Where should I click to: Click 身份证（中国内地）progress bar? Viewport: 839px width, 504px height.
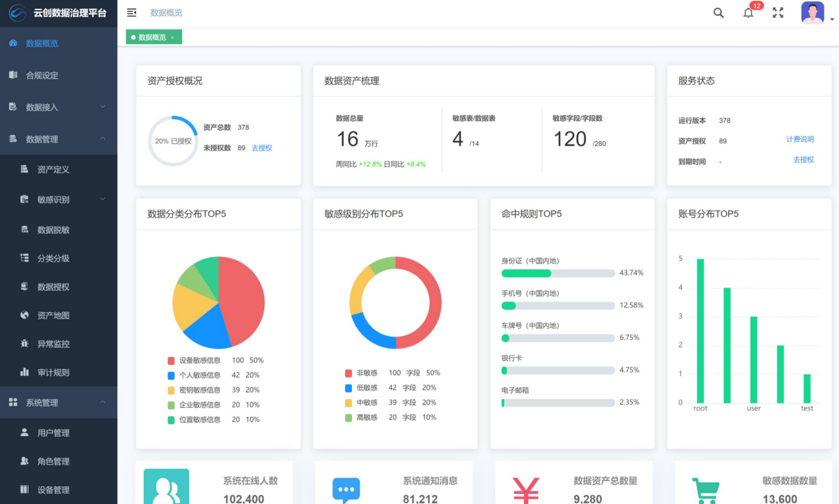point(558,273)
